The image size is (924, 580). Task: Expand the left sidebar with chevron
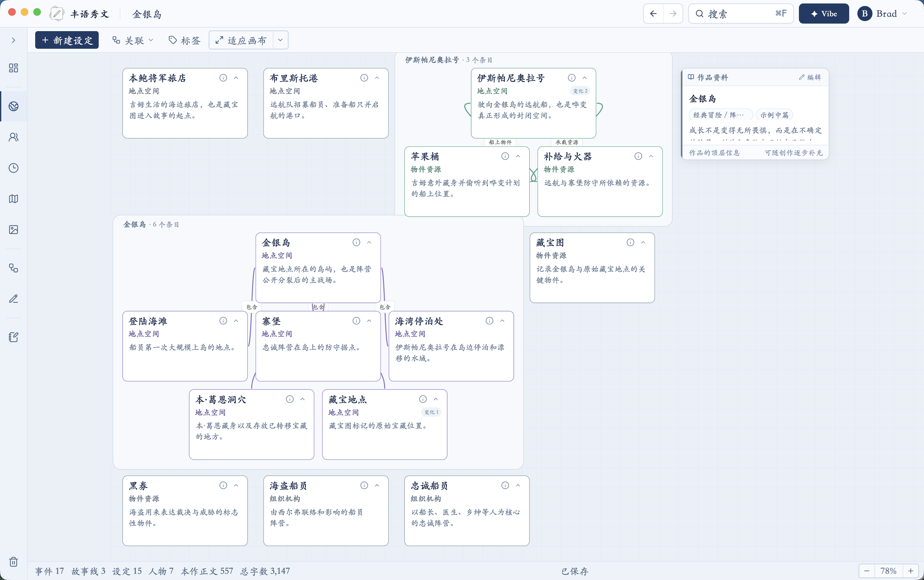point(14,40)
